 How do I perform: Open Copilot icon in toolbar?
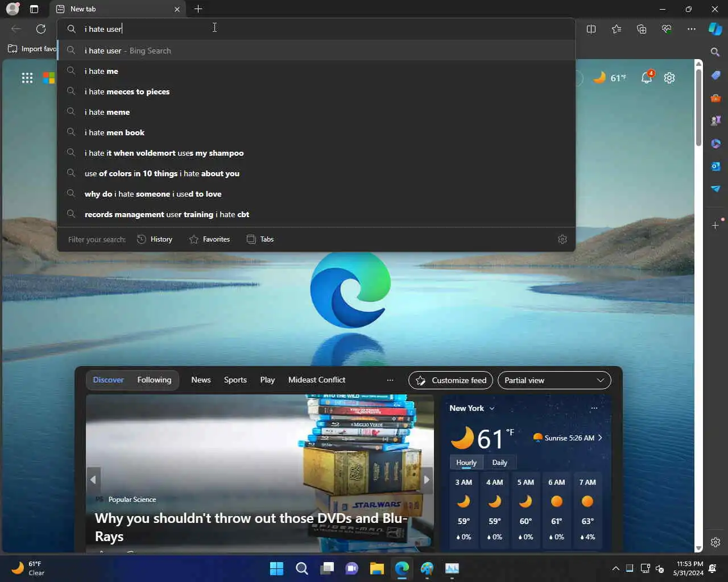[715, 29]
